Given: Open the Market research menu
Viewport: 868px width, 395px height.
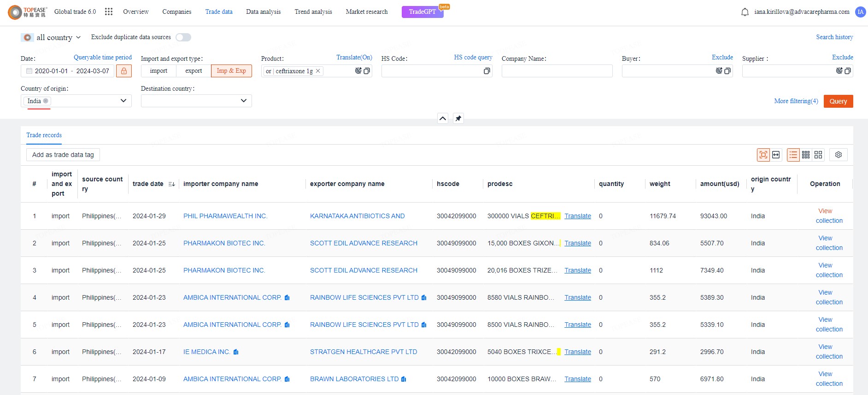Looking at the screenshot, I should pos(367,12).
